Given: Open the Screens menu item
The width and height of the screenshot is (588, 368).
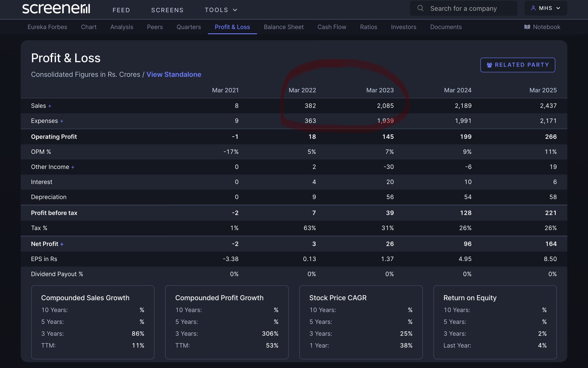Looking at the screenshot, I should tap(167, 10).
